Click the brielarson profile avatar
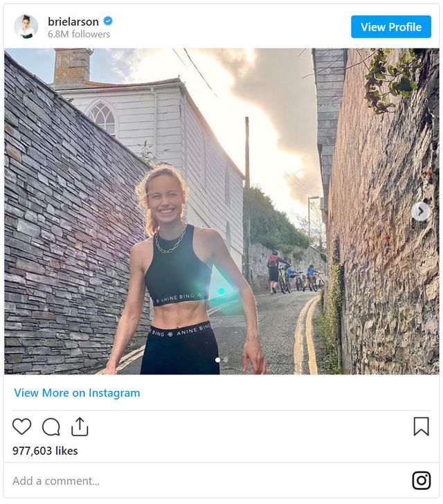443x504 pixels. point(26,26)
